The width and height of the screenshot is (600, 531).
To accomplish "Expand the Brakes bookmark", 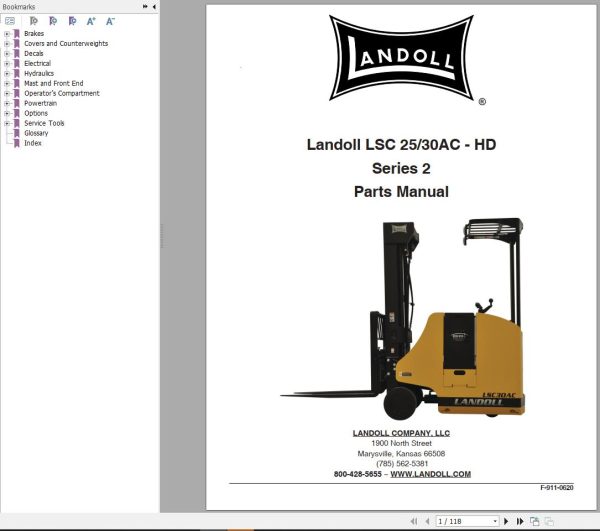I will click(7, 34).
